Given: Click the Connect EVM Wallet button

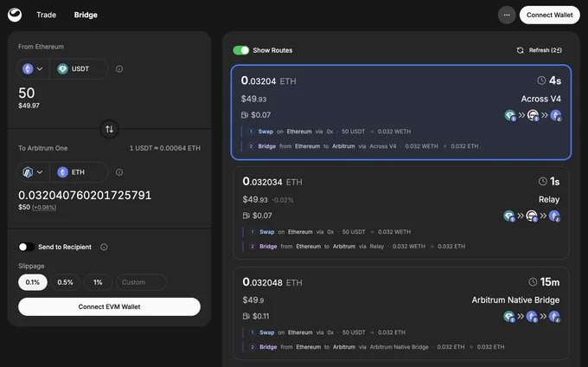Looking at the screenshot, I should tap(109, 306).
